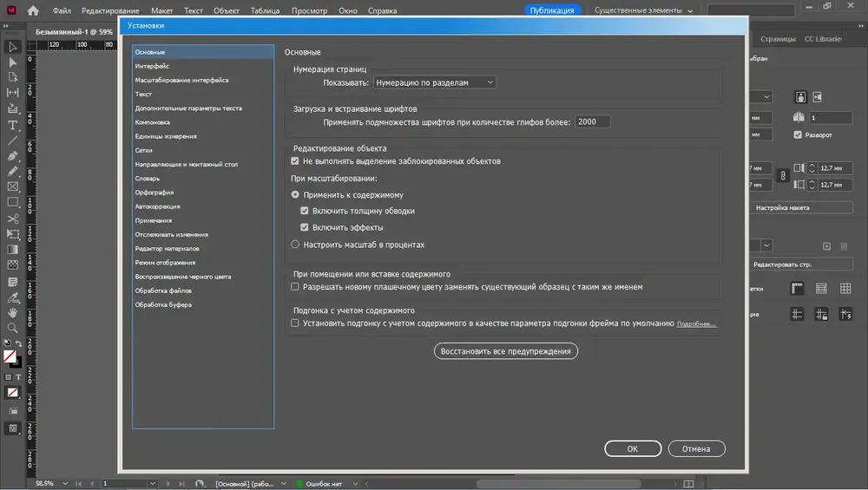868x490 pixels.
Task: Uncheck 'Не выполнять выделение заблокированных объектов'
Action: click(x=295, y=161)
